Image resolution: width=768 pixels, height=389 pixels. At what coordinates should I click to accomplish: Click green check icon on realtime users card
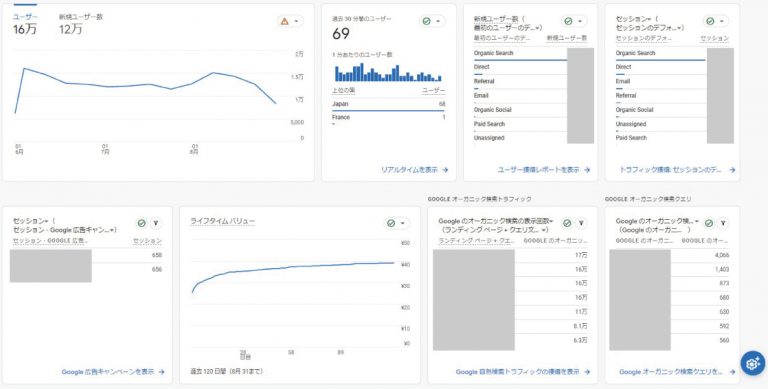427,21
